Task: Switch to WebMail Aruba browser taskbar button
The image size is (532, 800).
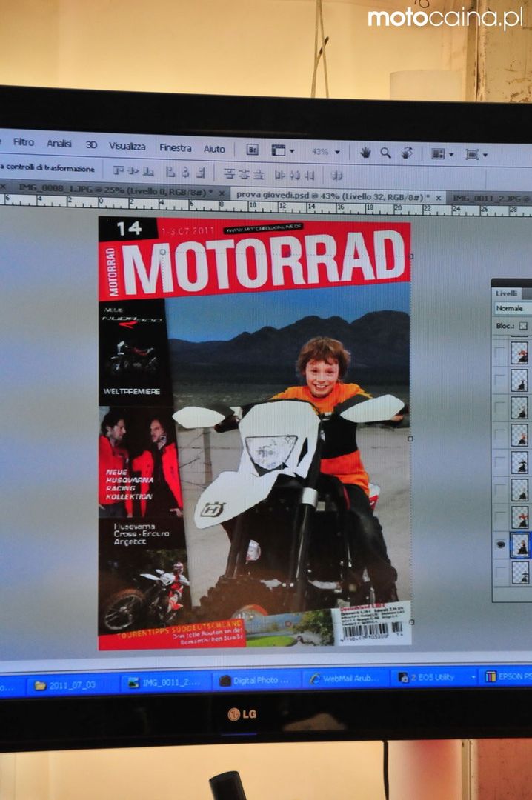Action: point(345,679)
